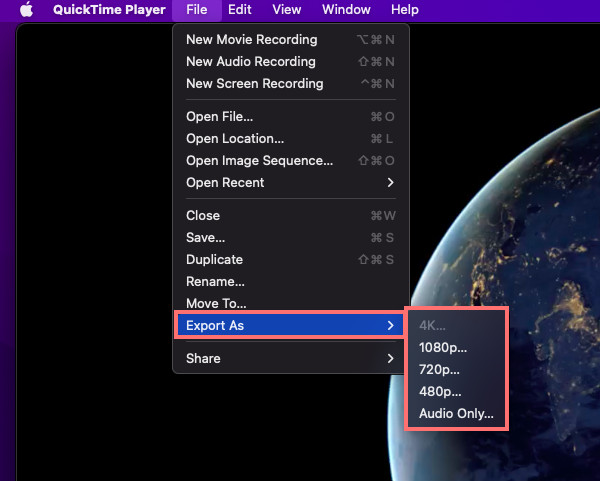Click the greyed-out 4K... export option
The image size is (600, 481).
point(457,326)
